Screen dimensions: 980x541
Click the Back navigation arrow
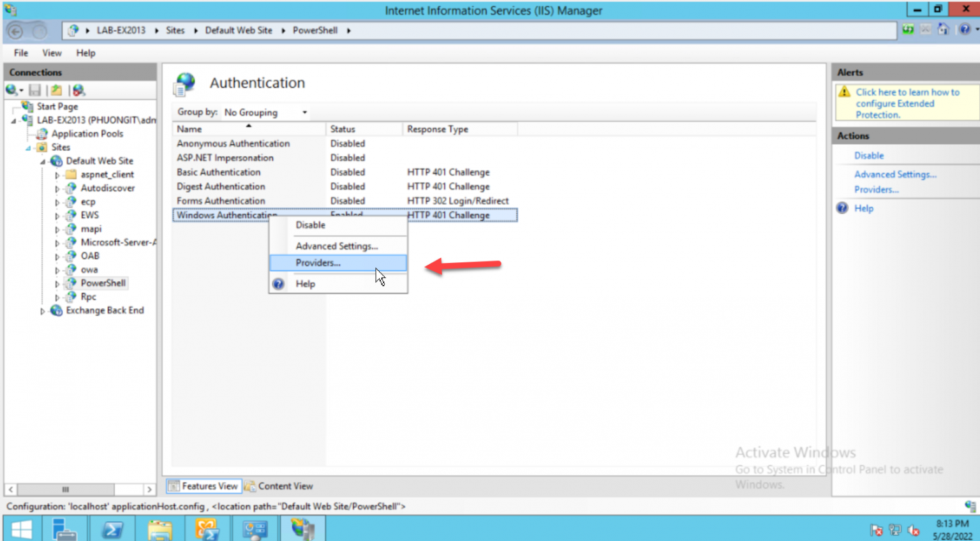(14, 30)
